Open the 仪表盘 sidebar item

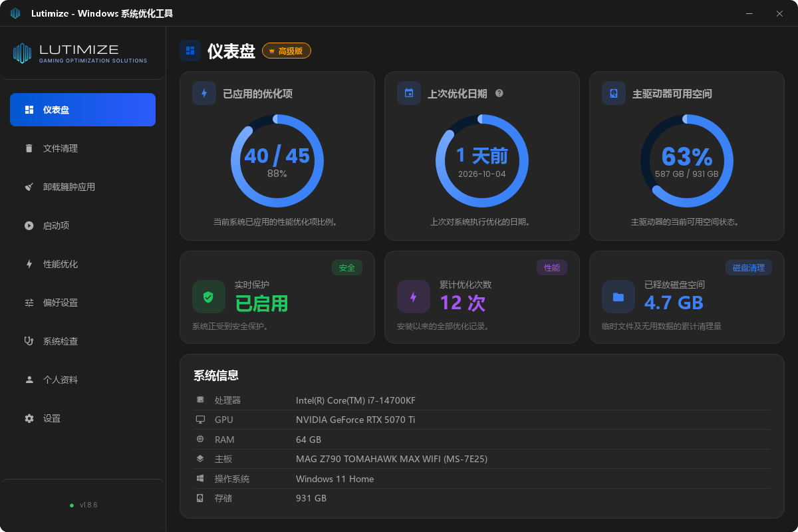82,110
